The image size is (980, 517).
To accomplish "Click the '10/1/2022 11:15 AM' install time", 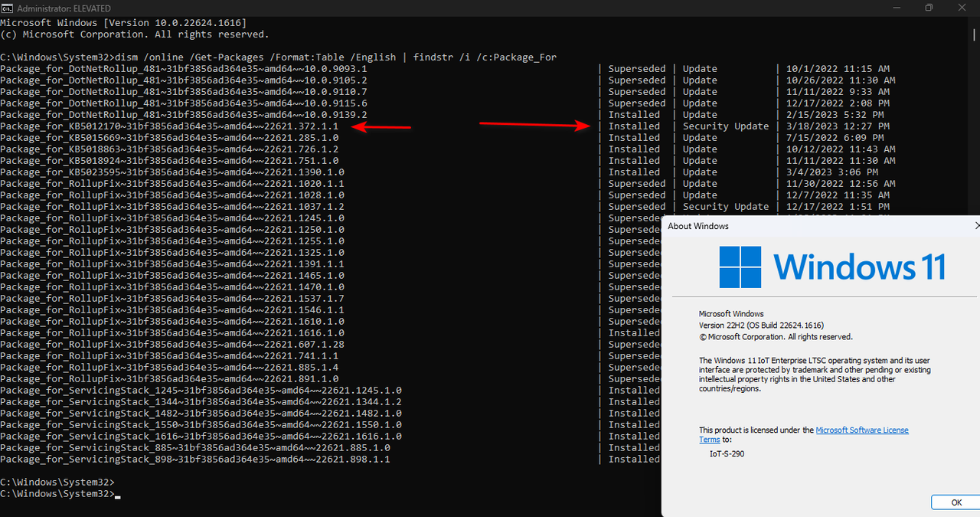I will (x=837, y=69).
